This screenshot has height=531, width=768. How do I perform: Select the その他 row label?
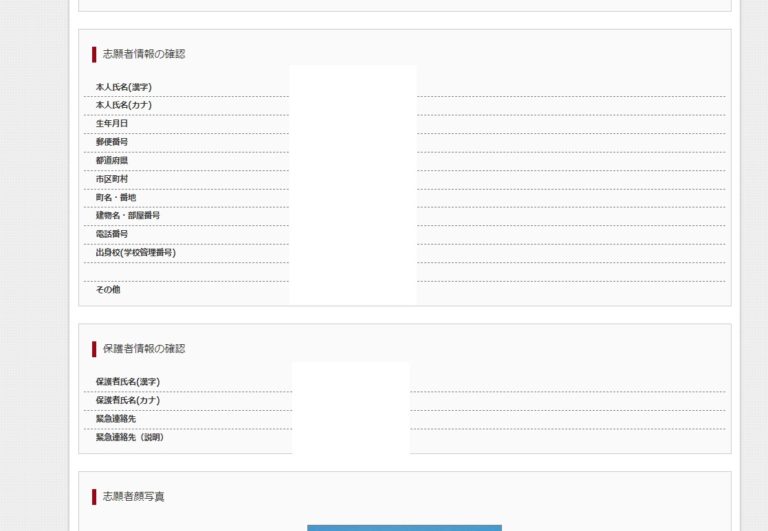point(108,289)
